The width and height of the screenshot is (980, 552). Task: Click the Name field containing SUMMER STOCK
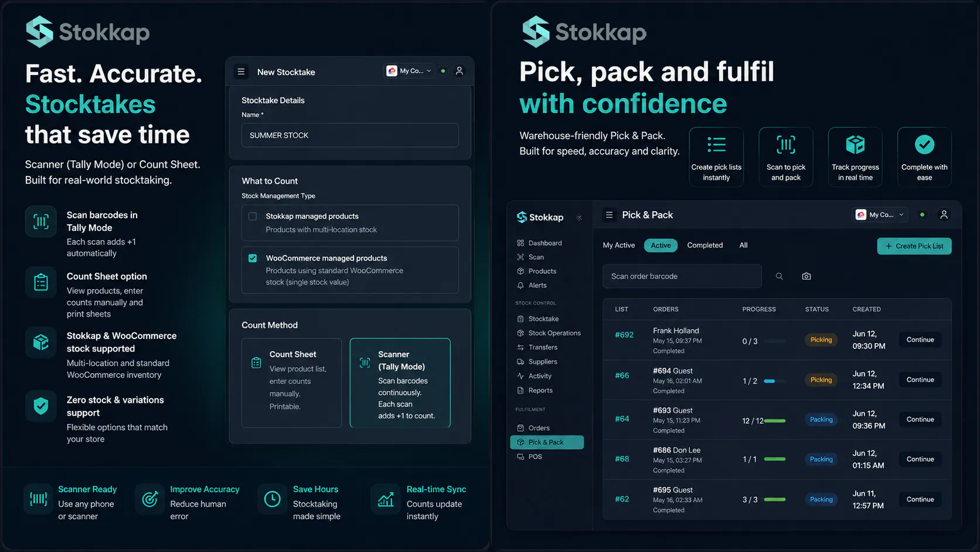[350, 135]
